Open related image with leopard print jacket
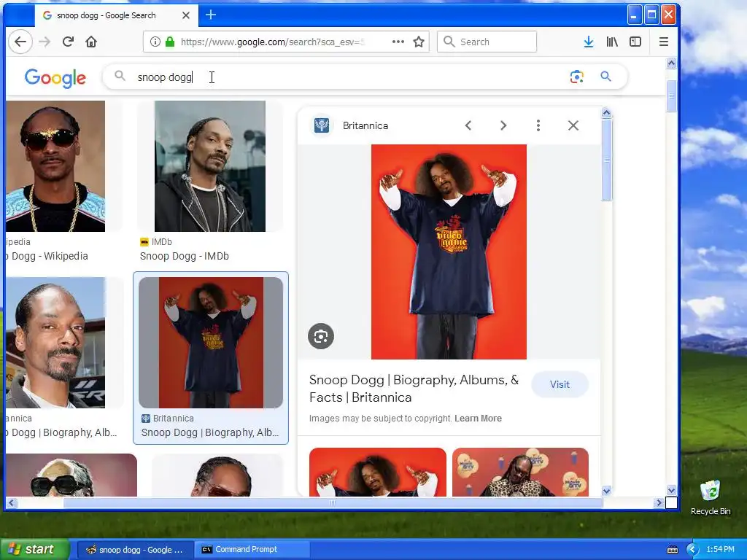Image resolution: width=747 pixels, height=560 pixels. (x=520, y=472)
